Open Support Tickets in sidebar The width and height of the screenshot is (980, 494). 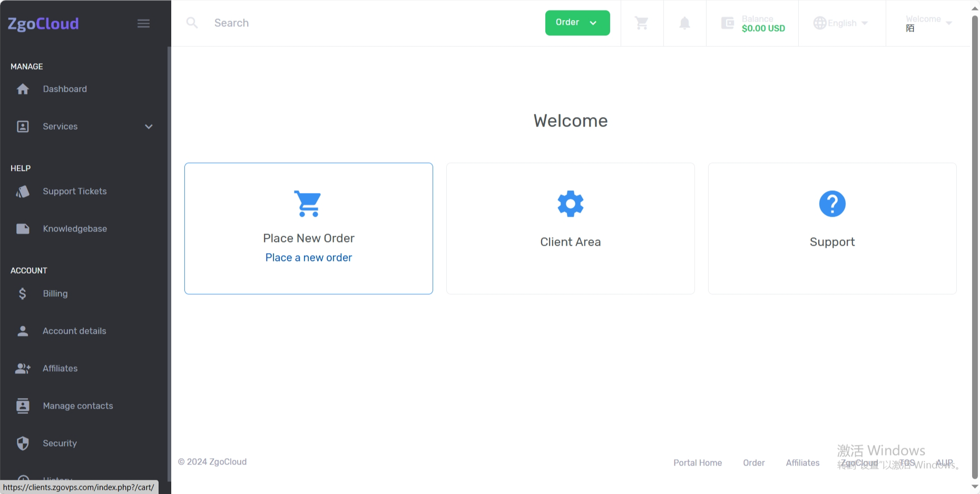[x=74, y=191]
